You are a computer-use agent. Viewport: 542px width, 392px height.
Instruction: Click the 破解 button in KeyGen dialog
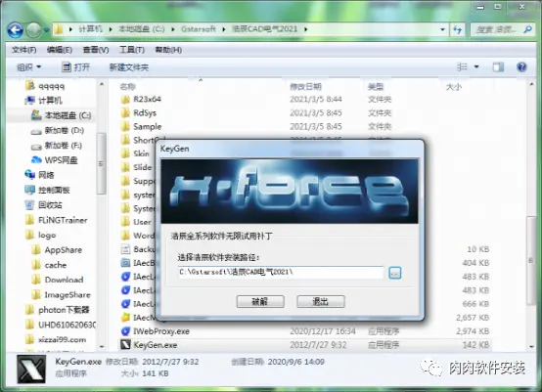260,301
